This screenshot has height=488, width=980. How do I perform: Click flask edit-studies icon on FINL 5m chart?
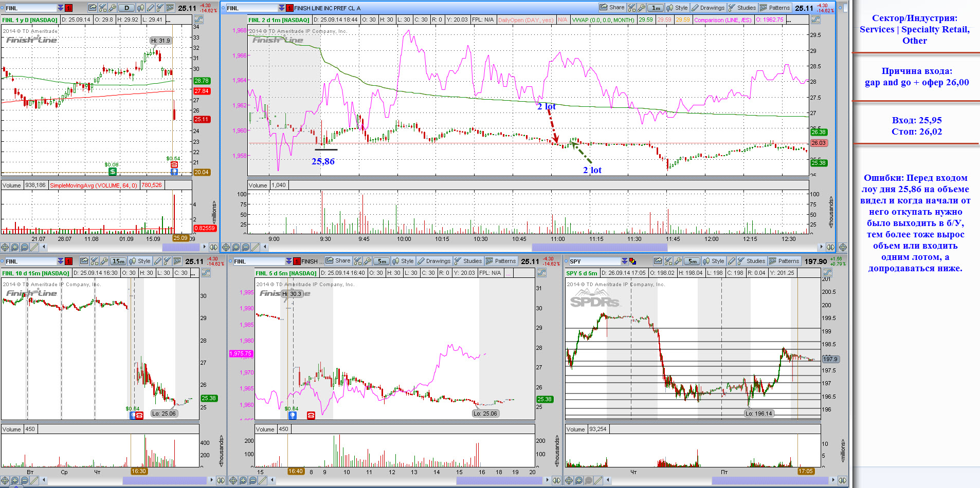click(x=358, y=261)
